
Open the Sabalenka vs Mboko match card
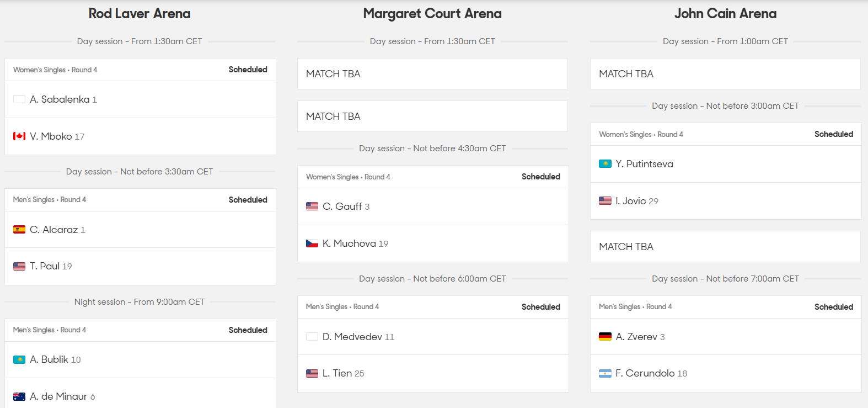[140, 105]
